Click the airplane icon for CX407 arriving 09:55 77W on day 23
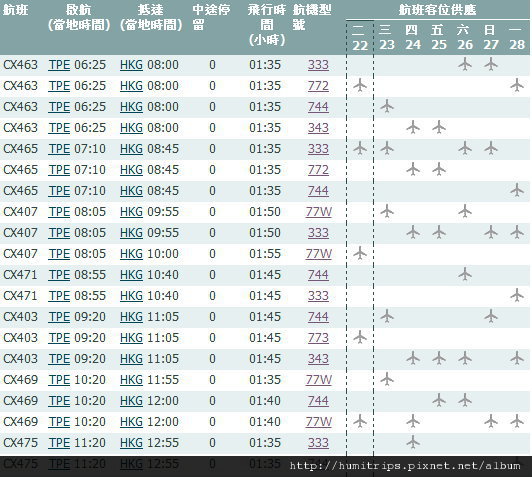 click(x=387, y=211)
